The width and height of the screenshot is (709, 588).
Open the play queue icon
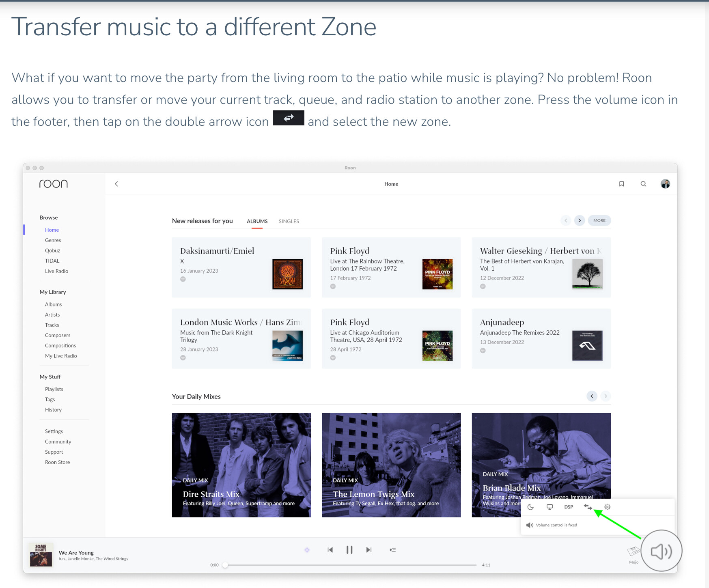[x=392, y=550]
